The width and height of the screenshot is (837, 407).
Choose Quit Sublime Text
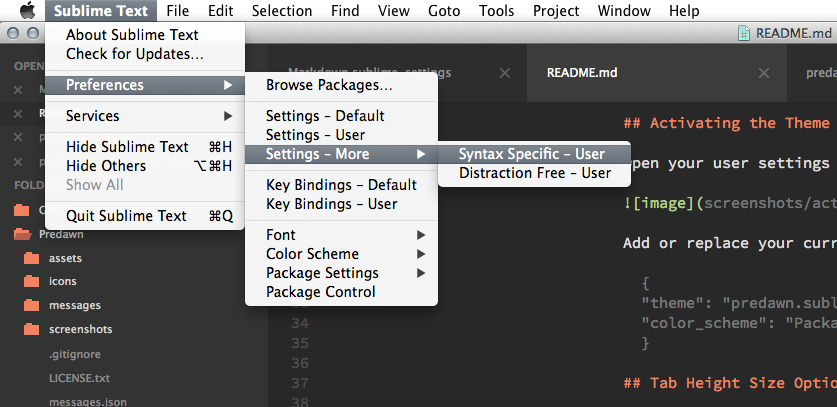click(x=145, y=216)
